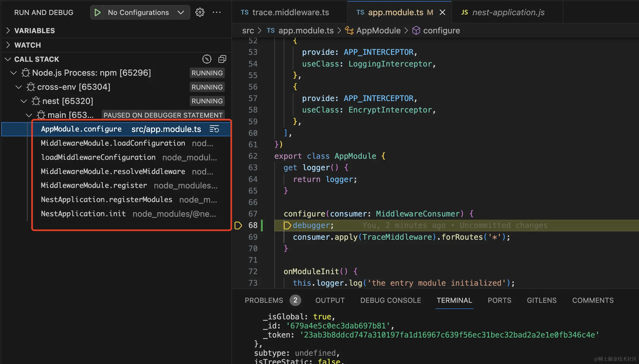
Task: Click the RUN AND DEBUG panel title
Action: 44,13
